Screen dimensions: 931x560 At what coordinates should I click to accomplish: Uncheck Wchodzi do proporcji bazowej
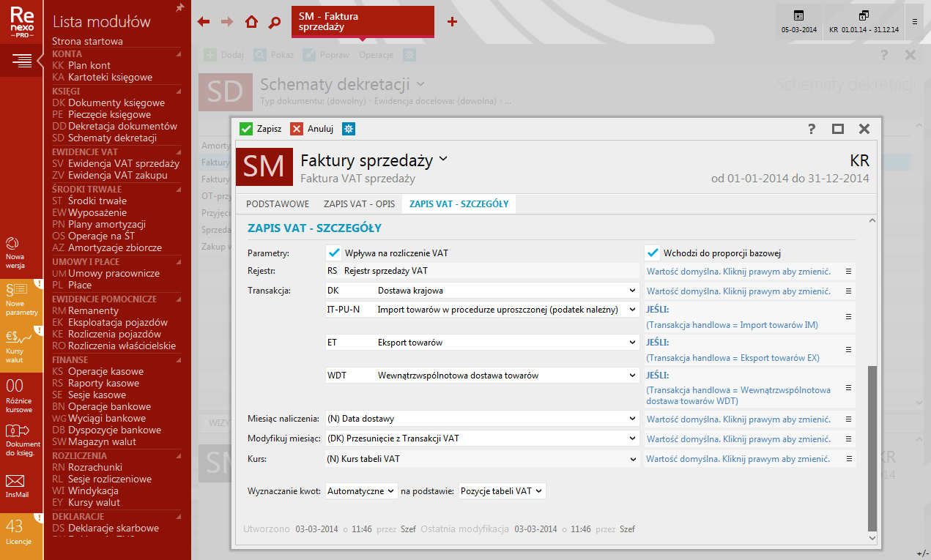pyautogui.click(x=653, y=253)
